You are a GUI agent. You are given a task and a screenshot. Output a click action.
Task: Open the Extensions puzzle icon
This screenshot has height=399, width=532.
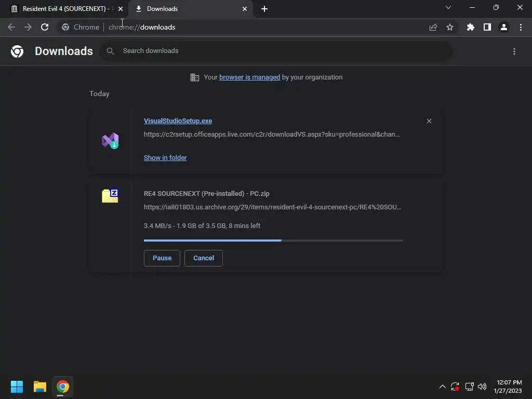tap(471, 27)
